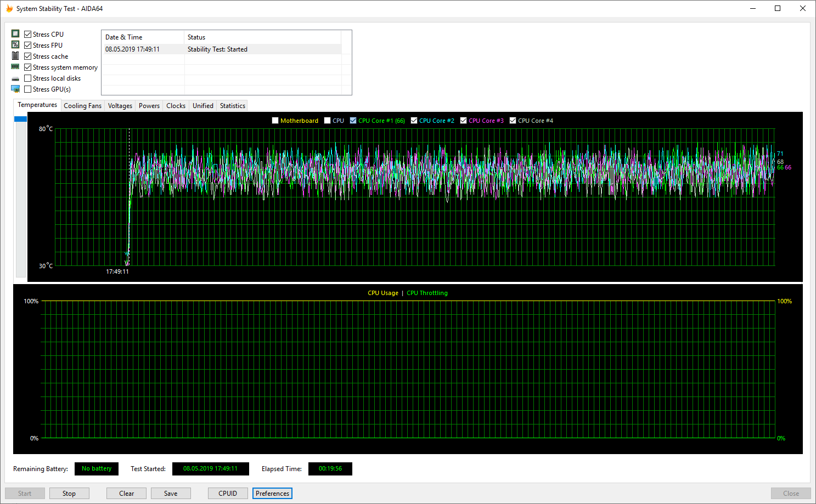816x504 pixels.
Task: Click the AIDA64 flame icon in title bar
Action: coord(9,9)
